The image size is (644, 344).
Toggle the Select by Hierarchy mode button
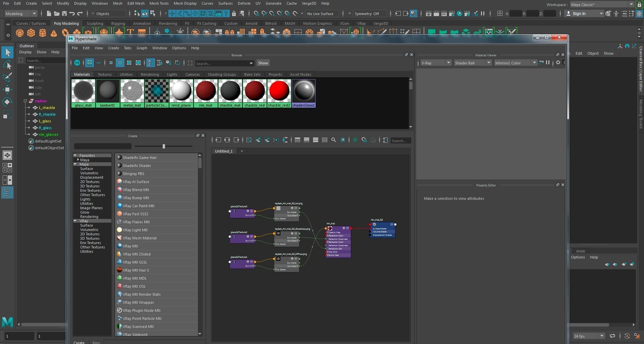coord(137,13)
